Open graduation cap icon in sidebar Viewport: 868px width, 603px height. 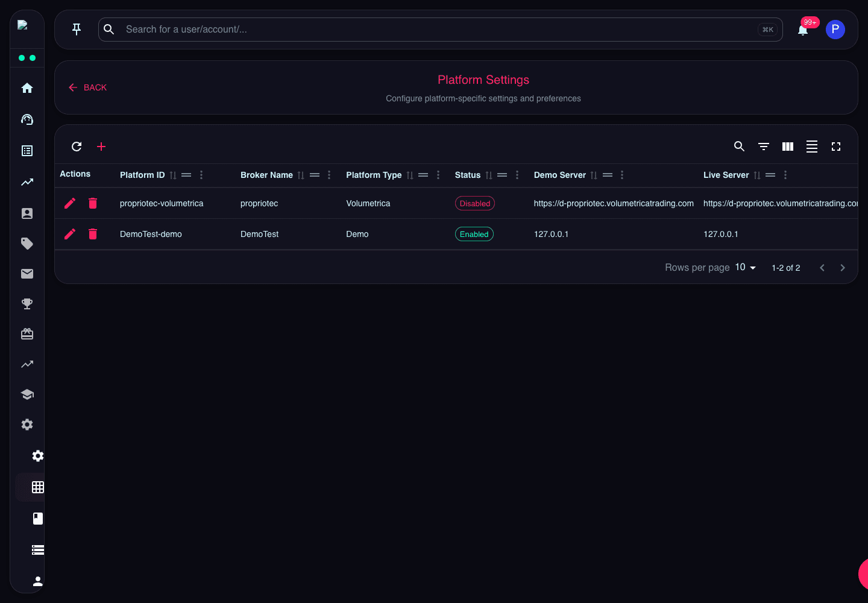27,394
